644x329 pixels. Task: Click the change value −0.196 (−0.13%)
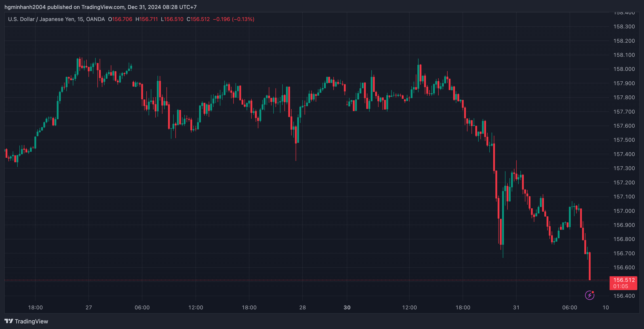click(x=234, y=19)
